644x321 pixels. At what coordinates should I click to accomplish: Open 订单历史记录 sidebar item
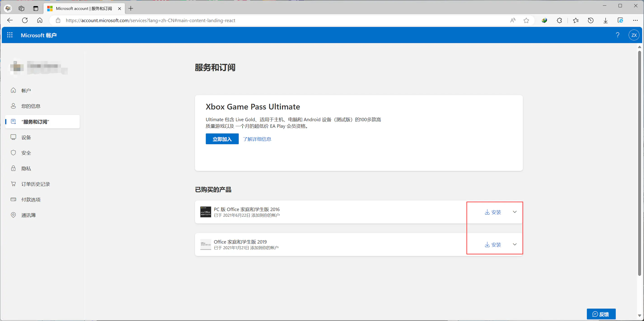[x=35, y=184]
